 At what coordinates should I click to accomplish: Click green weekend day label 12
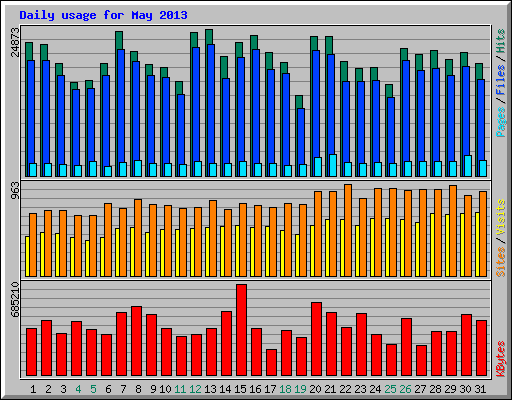[195, 389]
